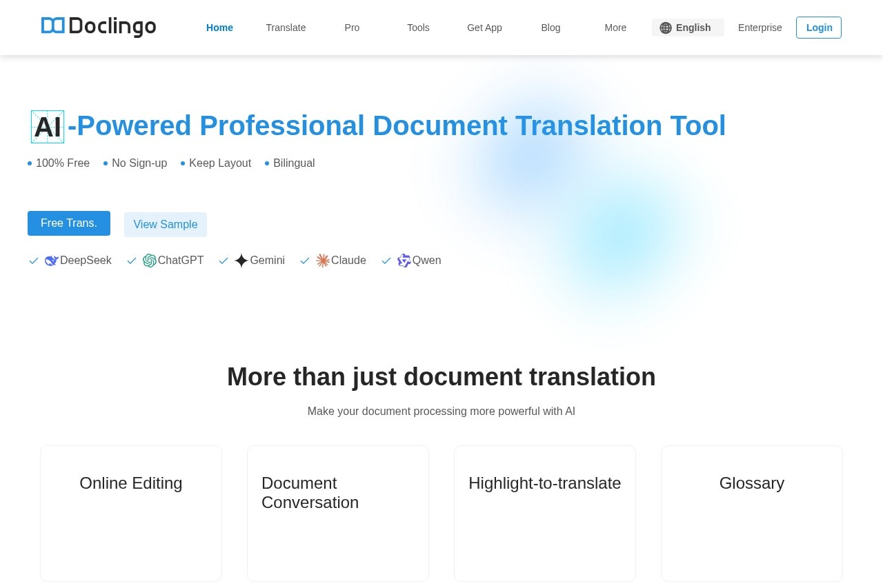Click checkmark beside Gemini
This screenshot has height=588, width=883.
pyautogui.click(x=224, y=261)
